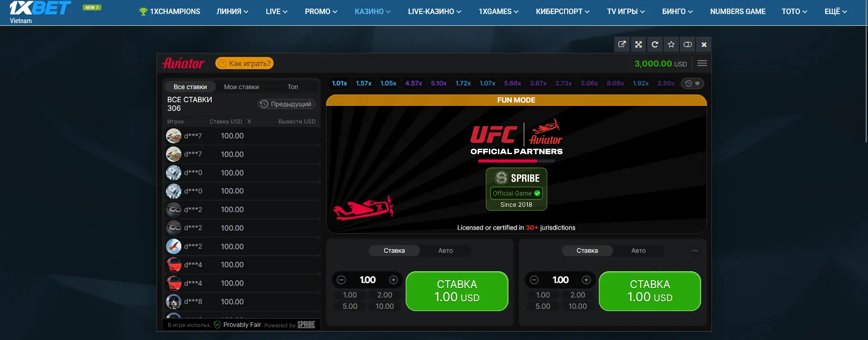Set right bet to 5.00 preset
This screenshot has height=340, width=868.
[x=543, y=306]
